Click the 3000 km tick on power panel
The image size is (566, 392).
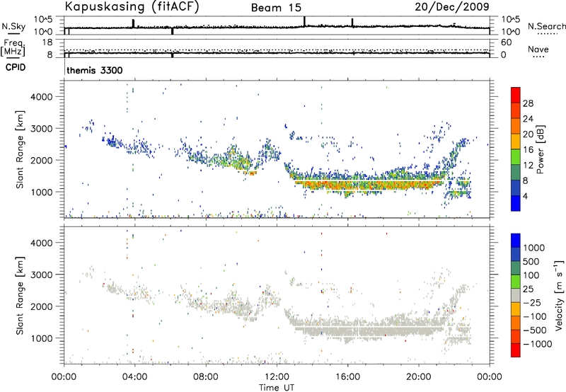click(x=41, y=129)
